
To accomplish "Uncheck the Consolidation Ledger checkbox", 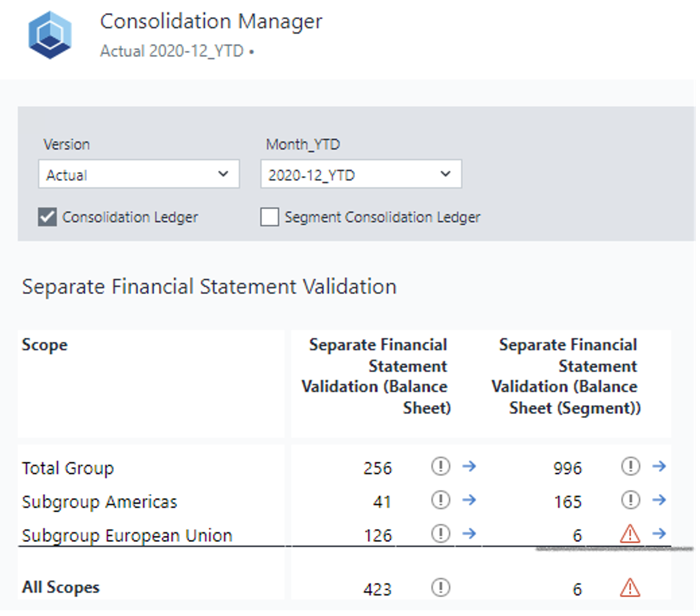I will pyautogui.click(x=47, y=216).
